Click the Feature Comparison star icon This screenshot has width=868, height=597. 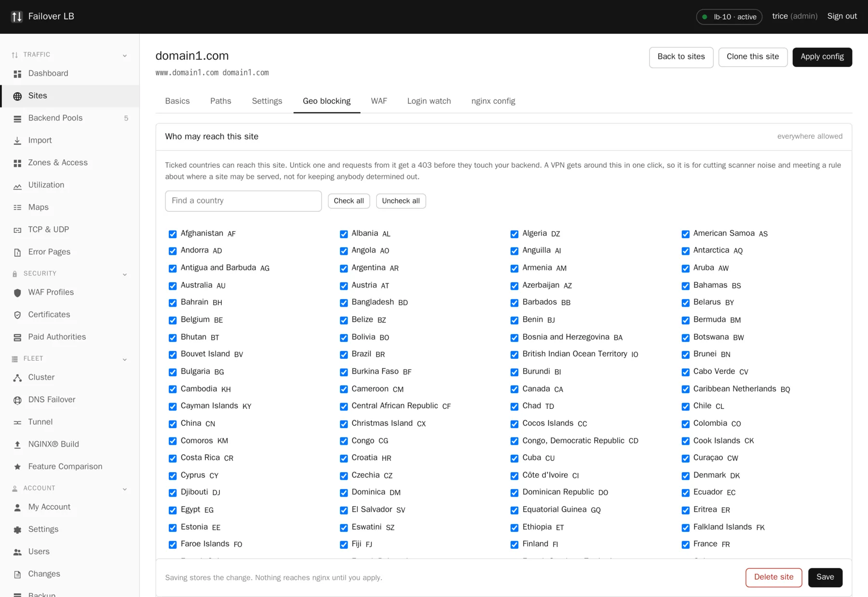(17, 467)
